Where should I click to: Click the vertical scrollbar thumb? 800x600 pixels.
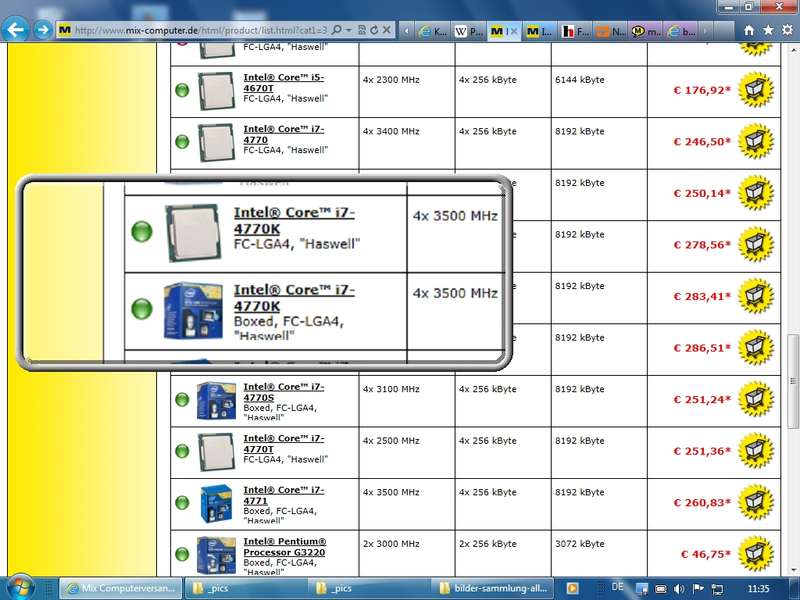pos(793,381)
